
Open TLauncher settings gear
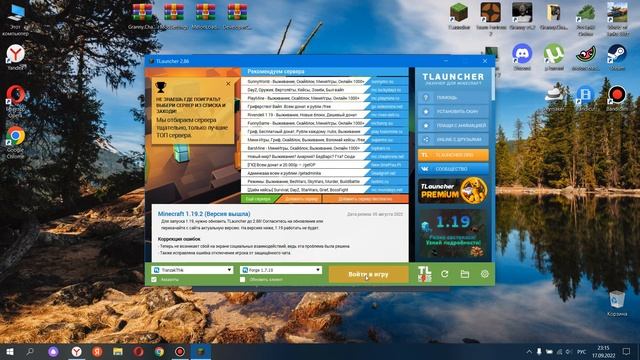pos(484,274)
